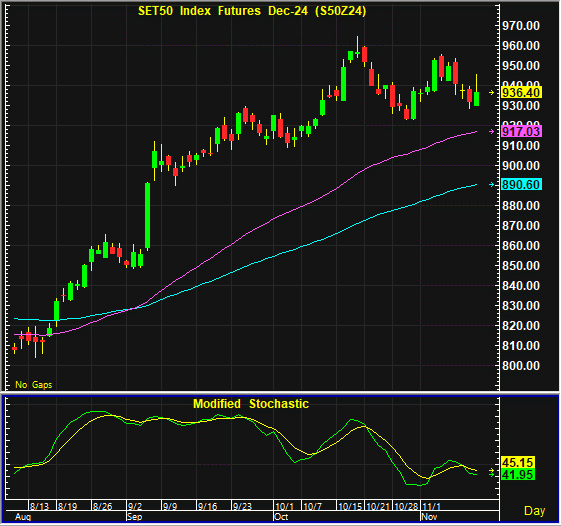Select the 9/2 date marker on time axis
Viewport: 561px width, 526px height.
coord(135,506)
